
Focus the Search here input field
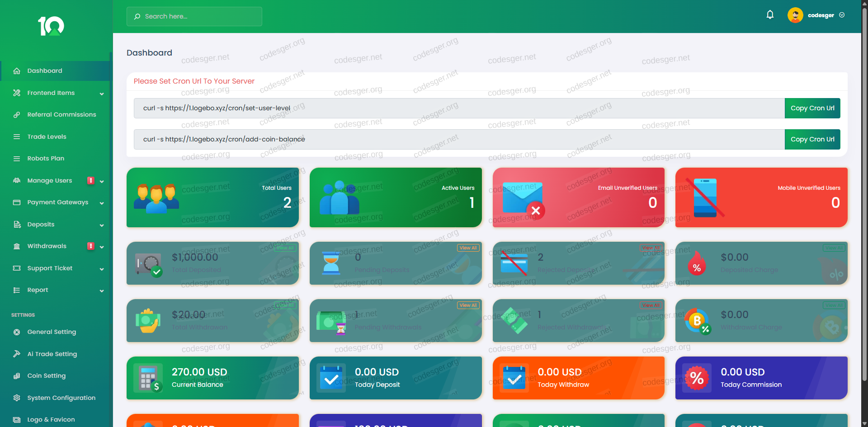pos(194,17)
